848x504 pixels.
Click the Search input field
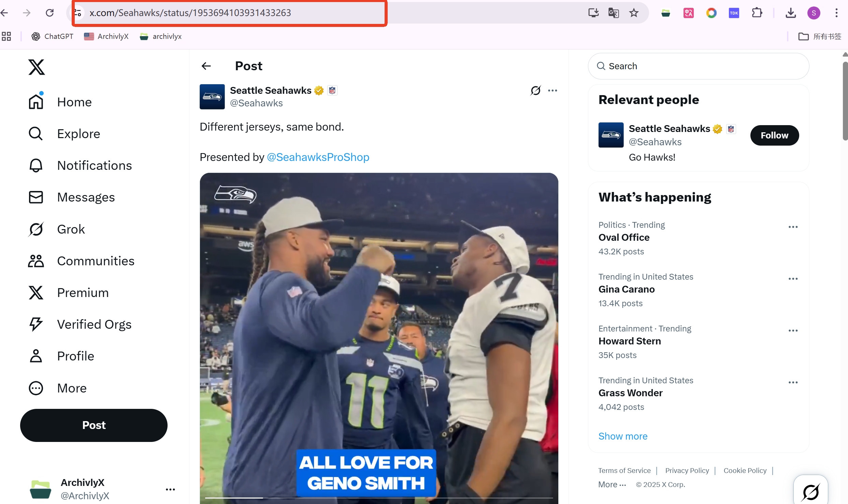click(x=698, y=66)
